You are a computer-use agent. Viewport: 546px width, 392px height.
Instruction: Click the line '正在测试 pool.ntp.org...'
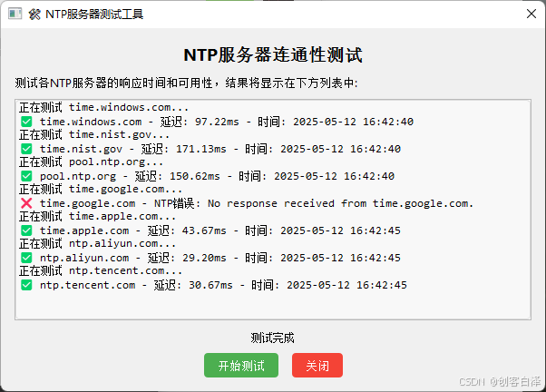[x=91, y=162]
